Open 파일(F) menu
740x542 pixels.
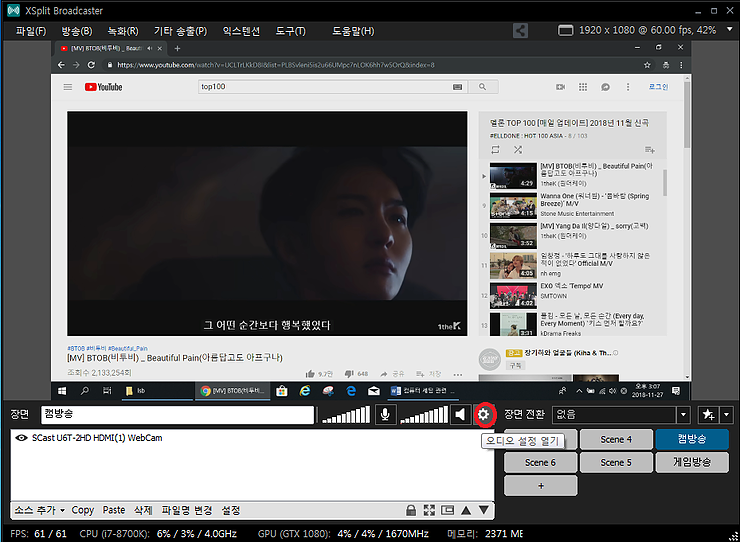pyautogui.click(x=31, y=31)
